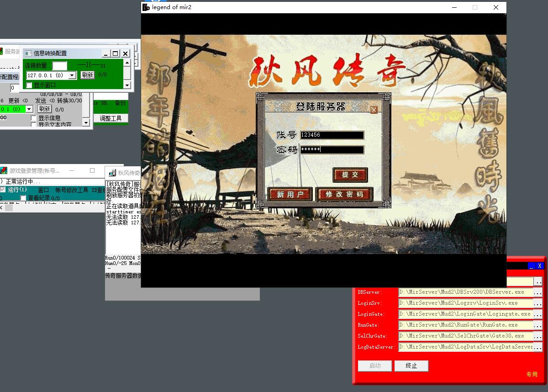This screenshot has height=392, width=548.
Task: Click the legend of mir2 title bar icon
Action: (x=146, y=7)
